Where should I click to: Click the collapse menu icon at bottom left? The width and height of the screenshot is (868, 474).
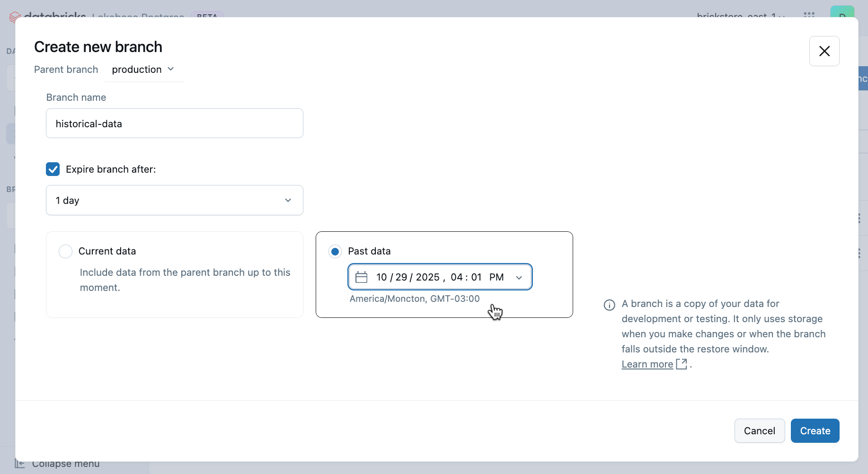(19, 463)
